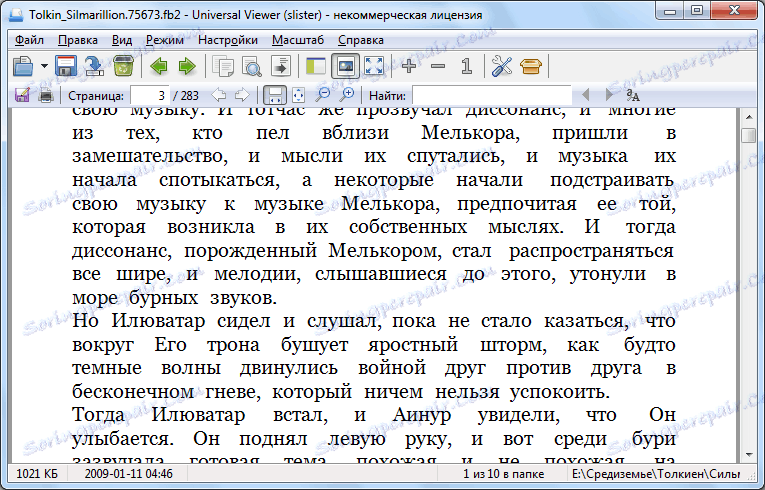Click the E:\Средиземье file path in status bar
765x490 pixels.
(x=657, y=473)
